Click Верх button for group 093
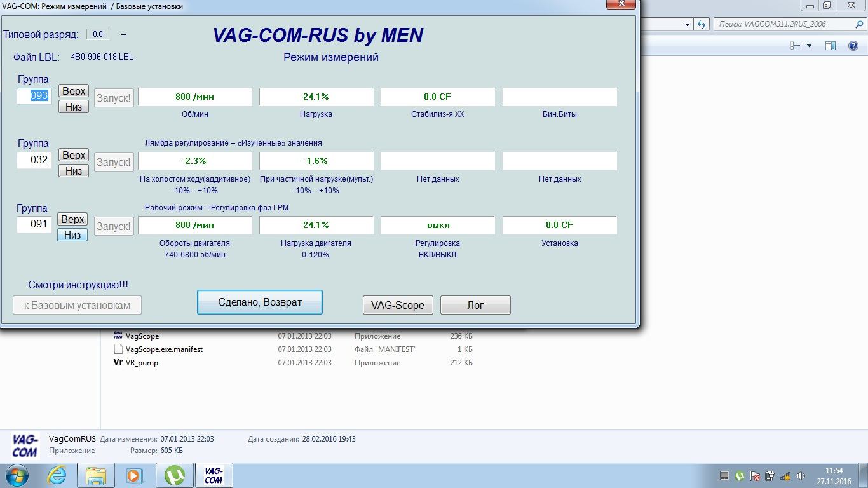This screenshot has width=868, height=488. (74, 91)
